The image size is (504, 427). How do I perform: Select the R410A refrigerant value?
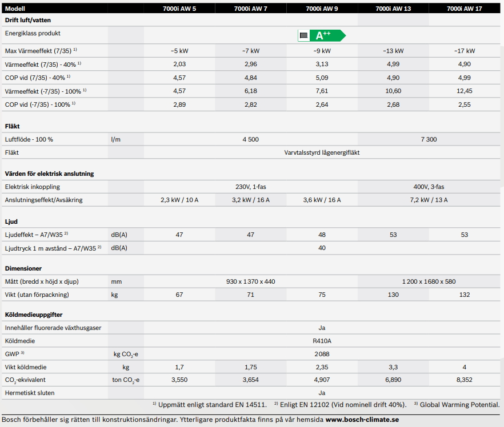(322, 341)
